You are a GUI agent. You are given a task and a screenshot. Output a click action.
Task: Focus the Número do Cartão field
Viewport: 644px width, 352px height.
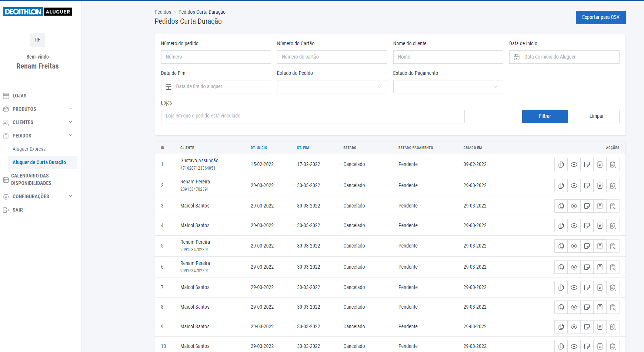pos(332,57)
